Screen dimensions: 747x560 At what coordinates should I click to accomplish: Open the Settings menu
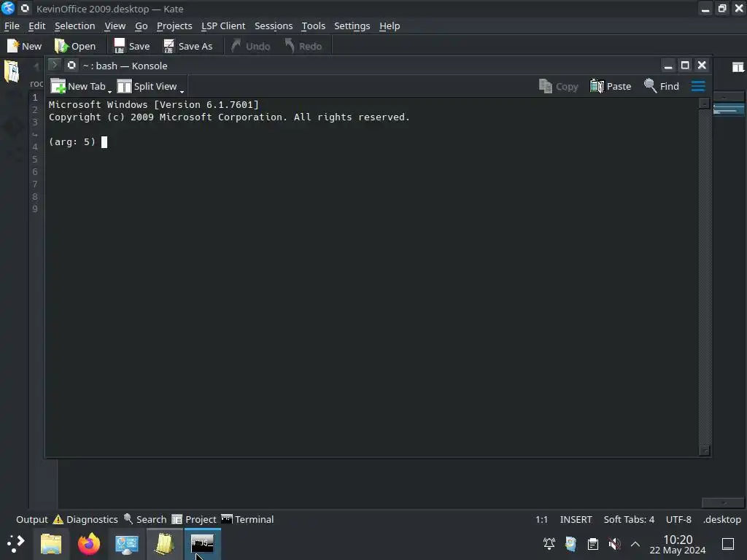352,26
